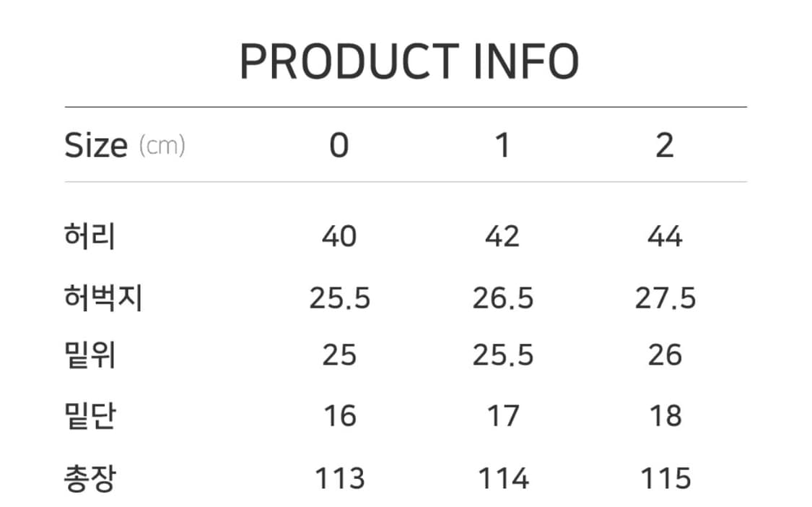The width and height of the screenshot is (812, 507).
Task: Click the 허리 row label
Action: (90, 237)
